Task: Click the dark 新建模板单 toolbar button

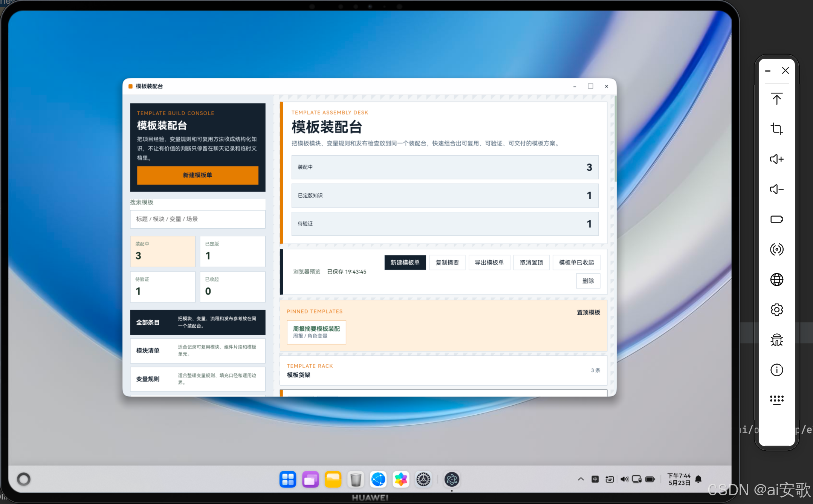Action: click(405, 263)
